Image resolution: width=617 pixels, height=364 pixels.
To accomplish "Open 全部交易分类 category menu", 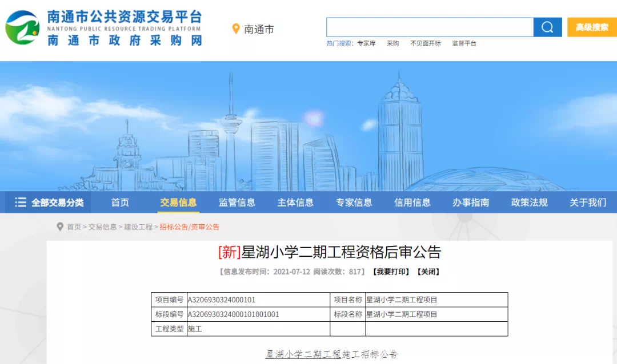I will click(x=49, y=203).
